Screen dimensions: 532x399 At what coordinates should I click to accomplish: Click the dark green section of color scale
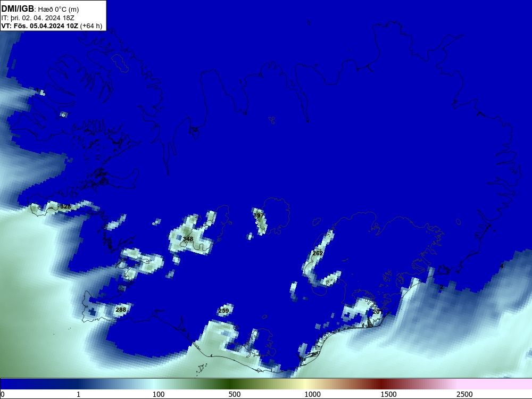point(231,384)
